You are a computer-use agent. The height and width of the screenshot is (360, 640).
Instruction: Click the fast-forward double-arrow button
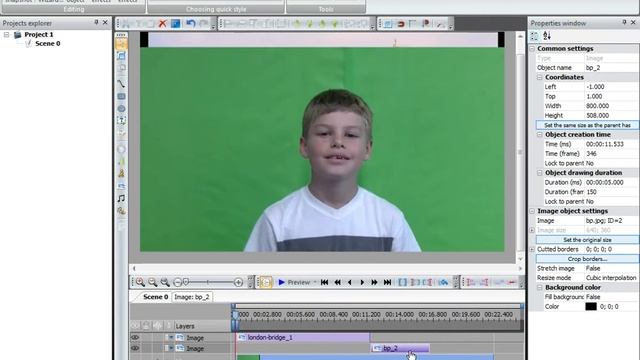[x=374, y=282]
